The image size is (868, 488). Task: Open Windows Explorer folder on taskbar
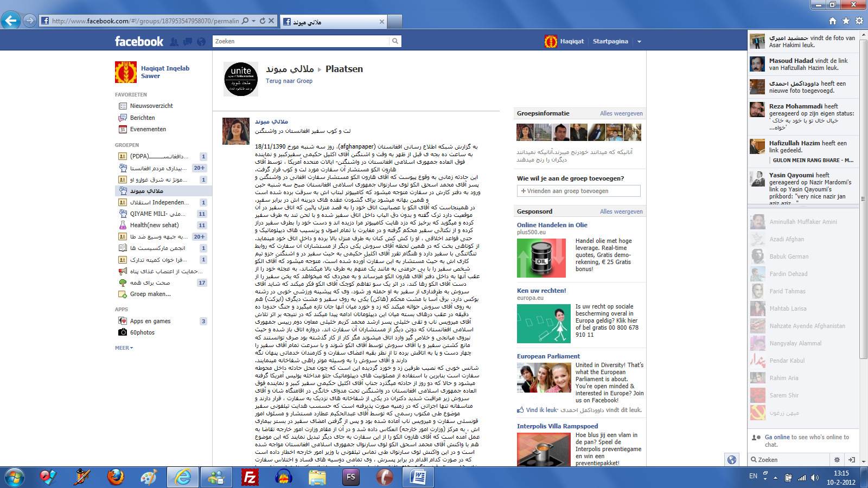[x=317, y=477]
